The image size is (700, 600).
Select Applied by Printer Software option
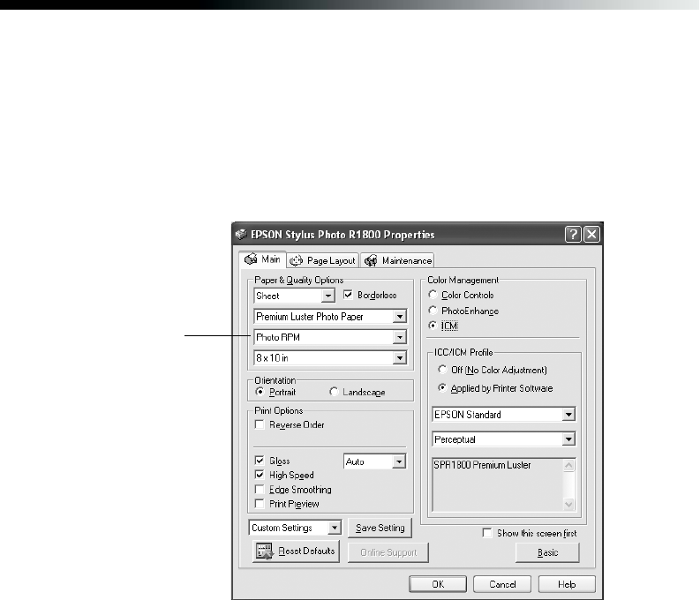(442, 388)
